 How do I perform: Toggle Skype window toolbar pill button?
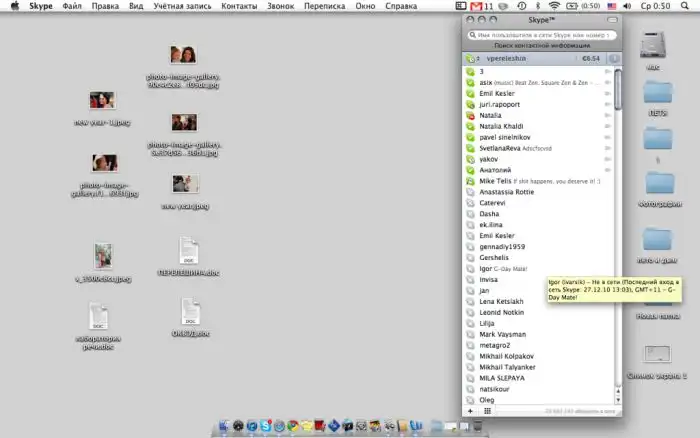(x=612, y=20)
